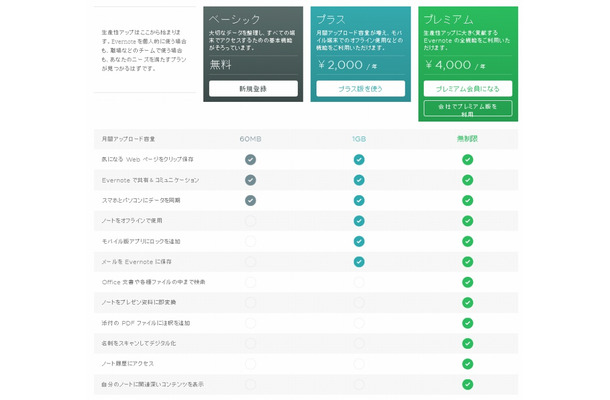Click the モバイル版アプリにロックを追加 label

tap(141, 241)
